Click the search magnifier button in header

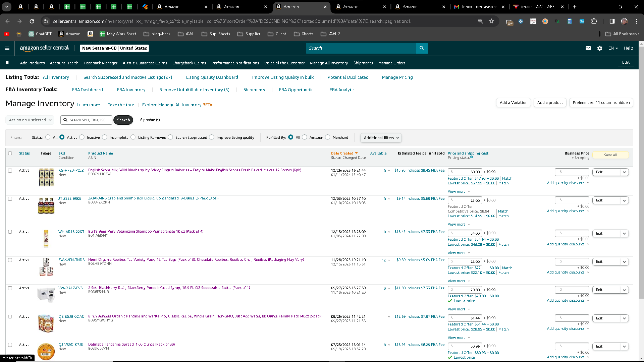(422, 48)
